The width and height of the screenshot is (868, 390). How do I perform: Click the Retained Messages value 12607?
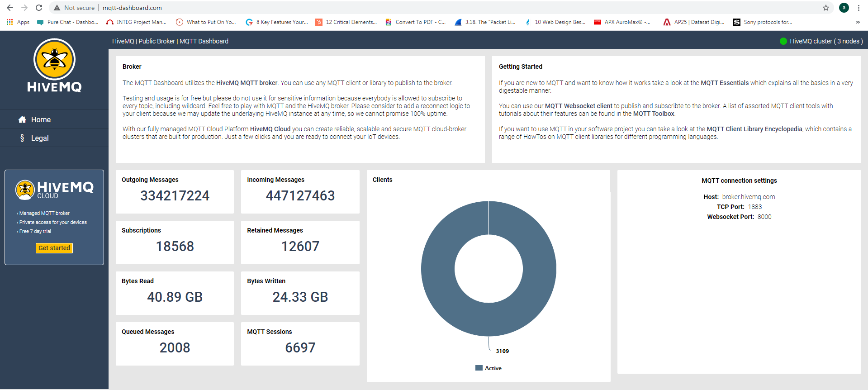[300, 247]
